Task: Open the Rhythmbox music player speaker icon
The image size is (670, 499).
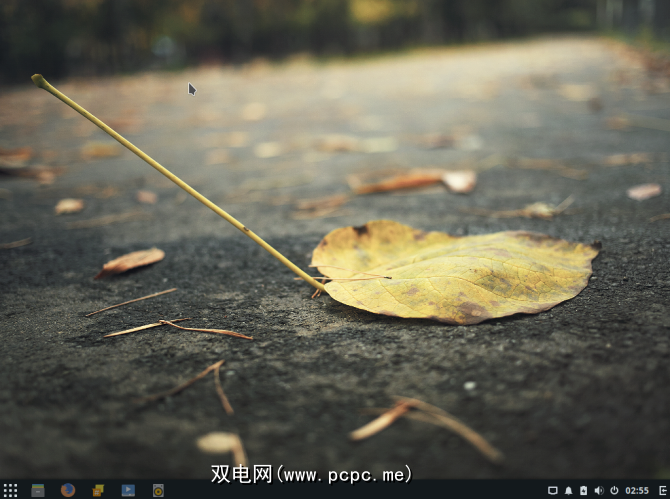Action: [158, 490]
